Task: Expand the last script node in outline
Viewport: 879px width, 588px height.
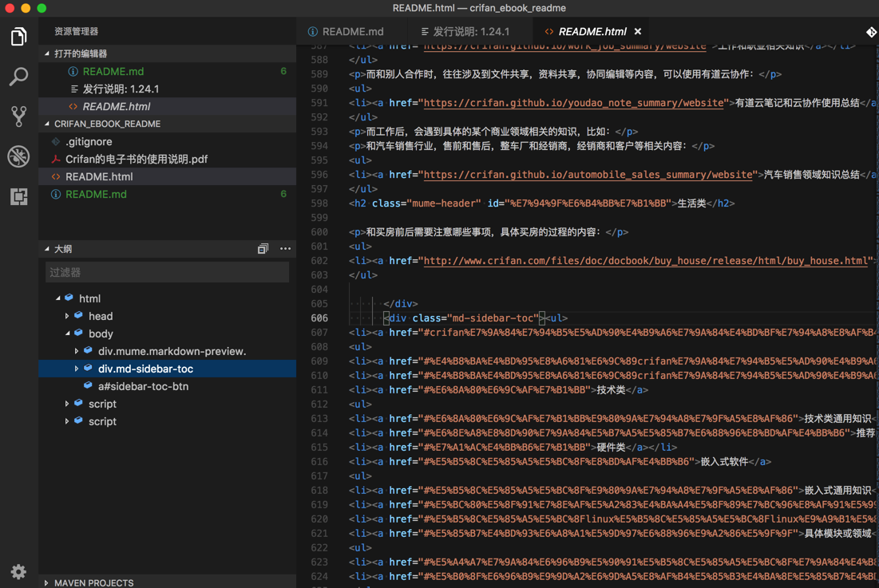Action: pos(67,421)
